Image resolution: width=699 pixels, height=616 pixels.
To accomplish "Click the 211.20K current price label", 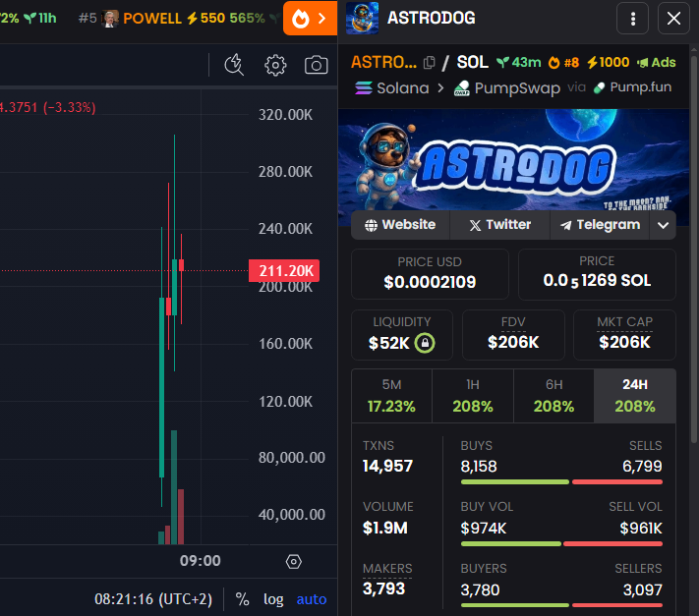I will (284, 271).
